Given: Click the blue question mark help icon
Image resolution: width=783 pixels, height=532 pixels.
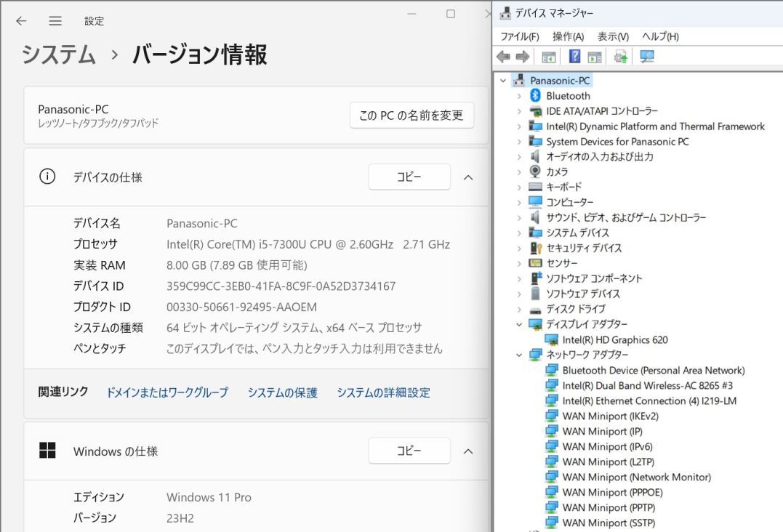Looking at the screenshot, I should 575,57.
